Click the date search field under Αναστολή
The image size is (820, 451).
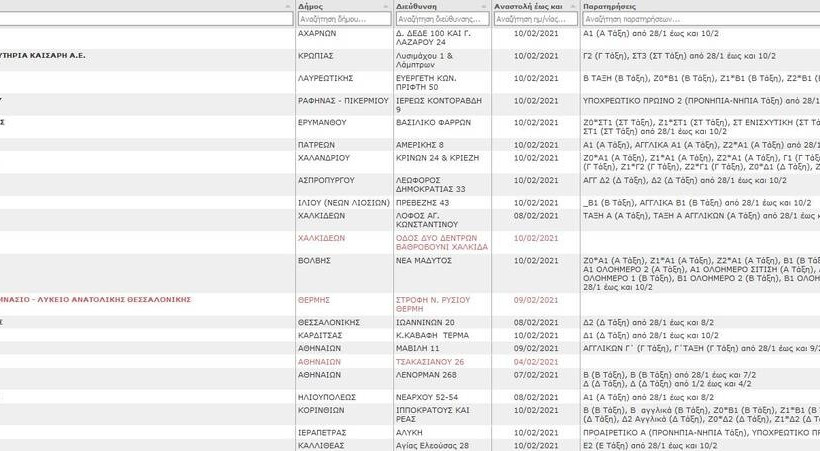[535, 19]
